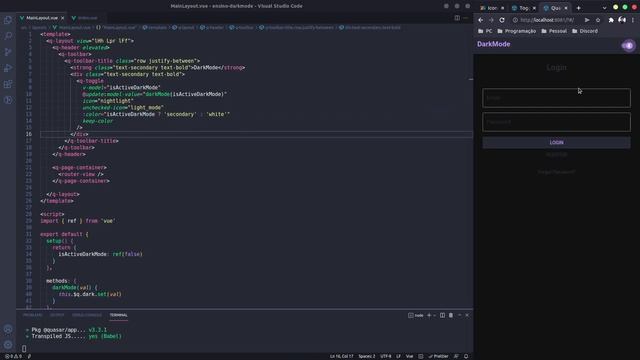Focus the Email input field
640x360 pixels.
556,98
